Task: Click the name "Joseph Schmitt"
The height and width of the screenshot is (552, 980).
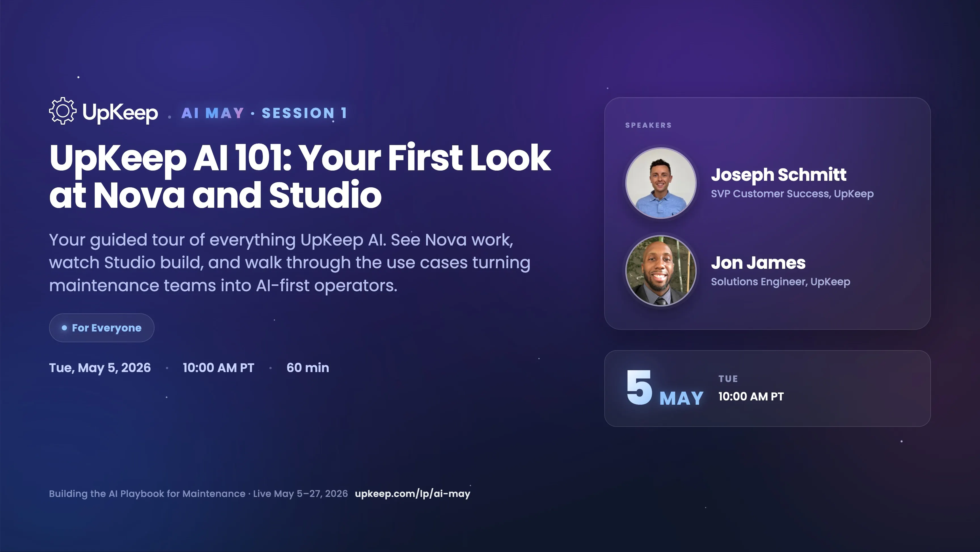Action: click(x=779, y=175)
